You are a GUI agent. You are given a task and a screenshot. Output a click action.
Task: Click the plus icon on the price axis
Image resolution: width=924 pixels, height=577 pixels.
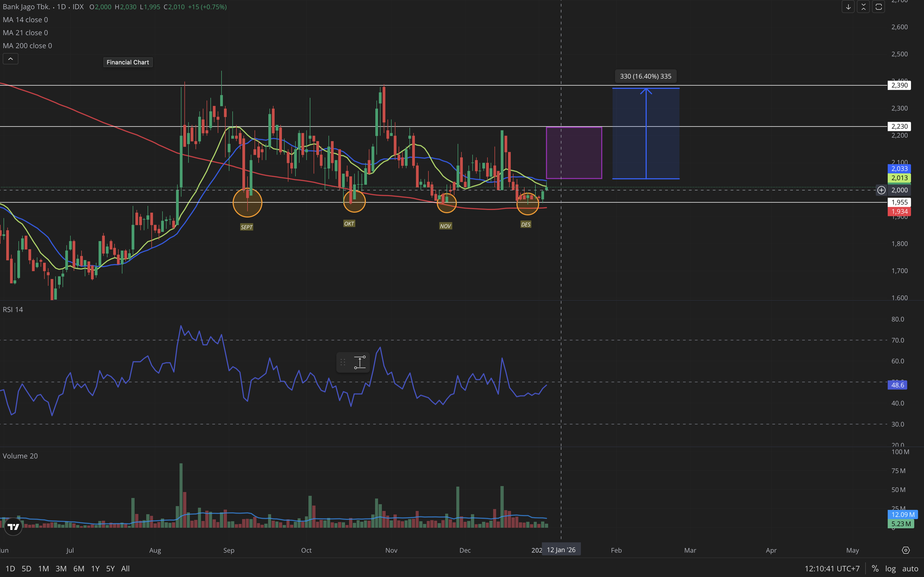881,190
